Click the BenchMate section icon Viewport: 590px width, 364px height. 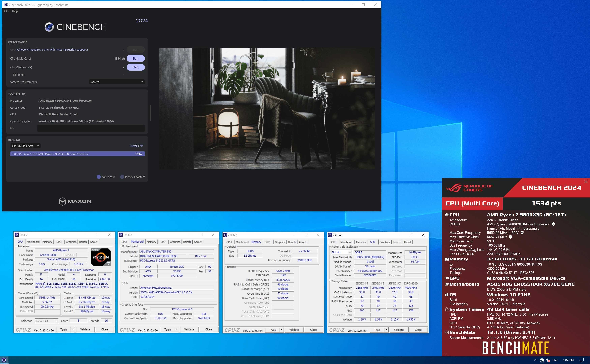(x=447, y=332)
